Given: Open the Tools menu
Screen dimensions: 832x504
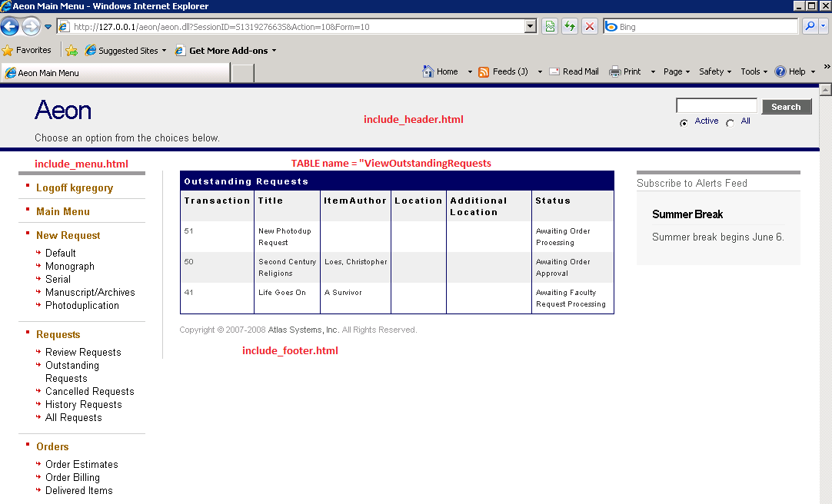Looking at the screenshot, I should click(x=754, y=71).
